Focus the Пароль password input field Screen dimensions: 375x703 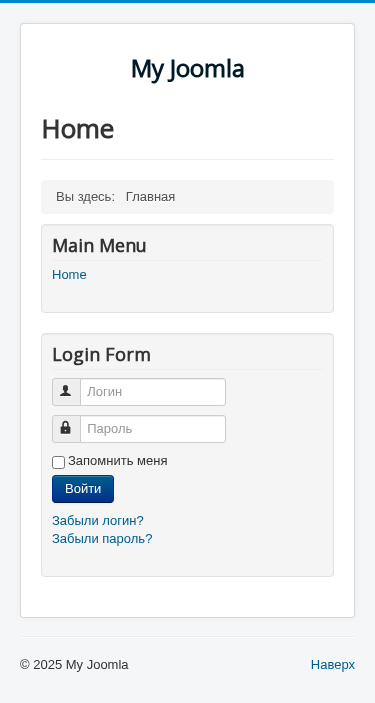(x=153, y=429)
